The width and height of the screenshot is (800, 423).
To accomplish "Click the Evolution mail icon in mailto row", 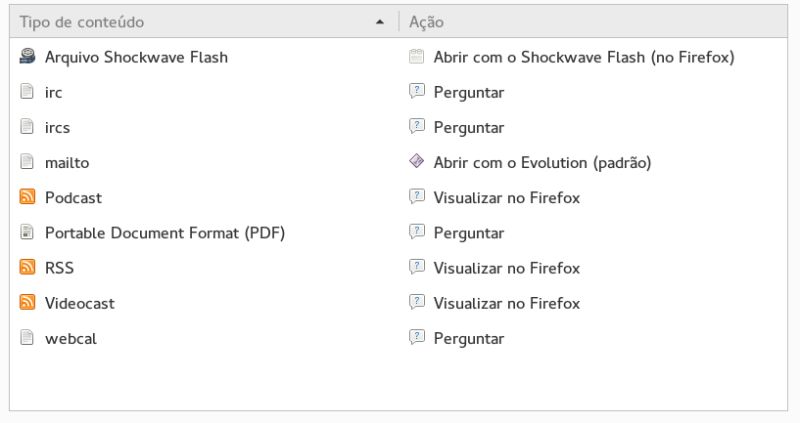I will 417,162.
